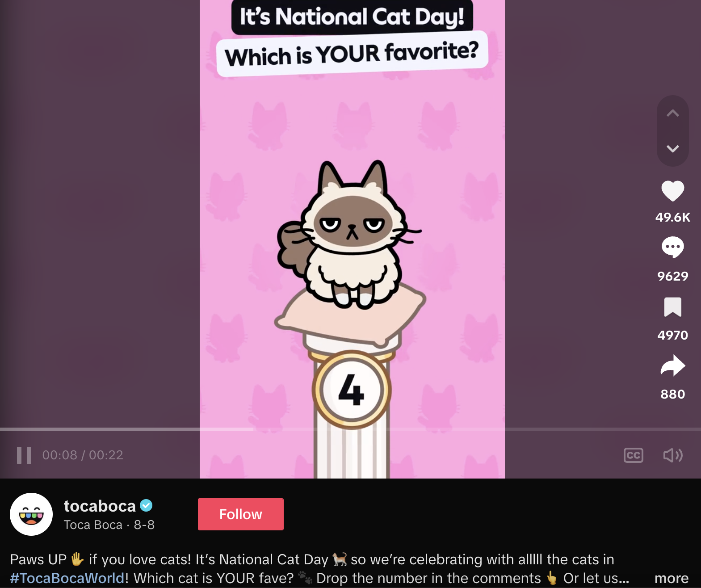Go to next video with down chevron

672,149
